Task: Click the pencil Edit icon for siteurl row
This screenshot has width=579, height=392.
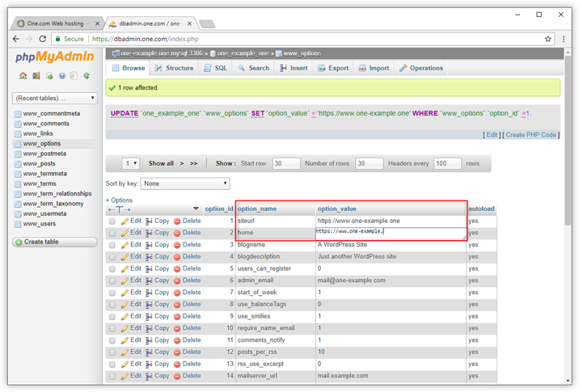Action: click(x=125, y=221)
